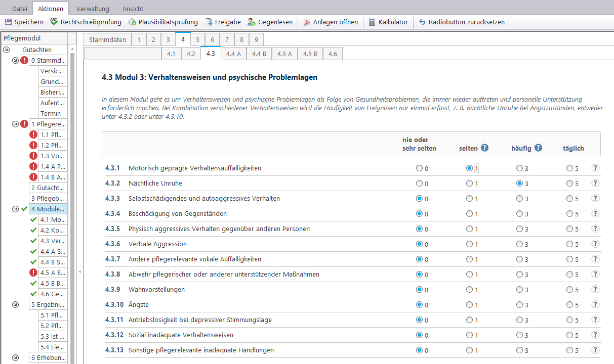Open attachments via Anlagen öffnen

331,22
